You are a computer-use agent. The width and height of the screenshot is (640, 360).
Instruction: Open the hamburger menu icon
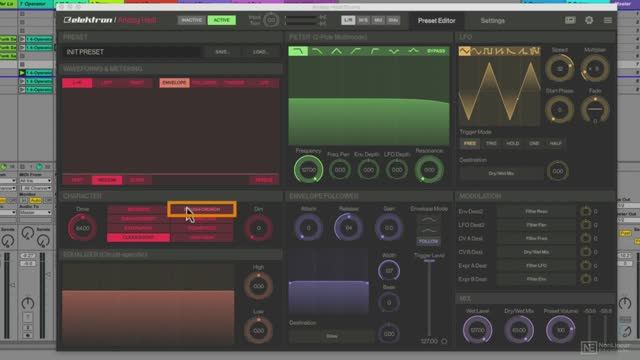[608, 20]
